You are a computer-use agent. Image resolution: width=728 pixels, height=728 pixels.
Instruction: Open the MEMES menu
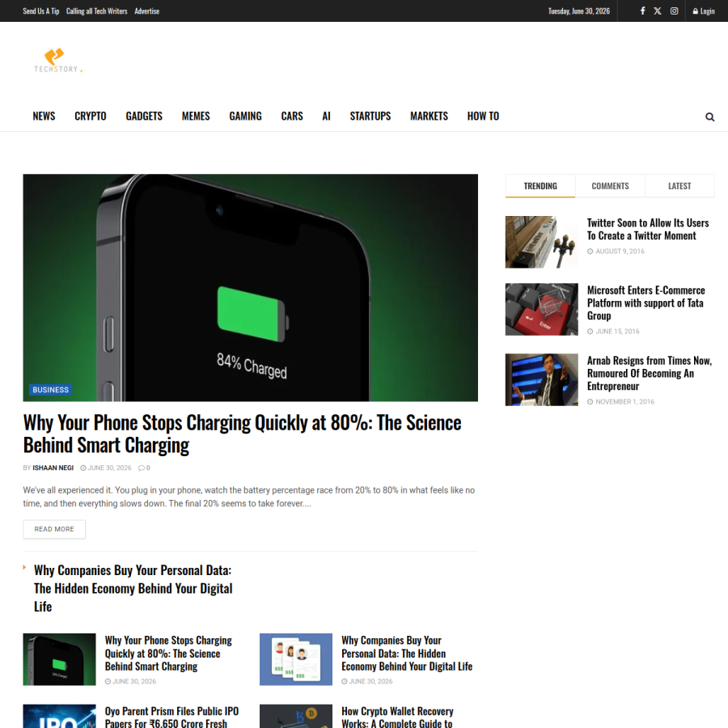[x=196, y=116]
